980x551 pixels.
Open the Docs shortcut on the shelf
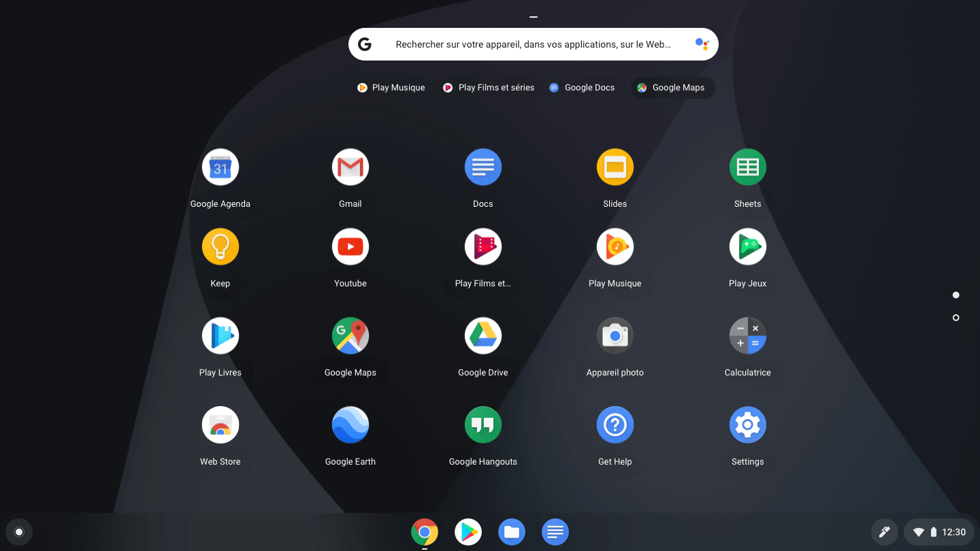point(555,532)
